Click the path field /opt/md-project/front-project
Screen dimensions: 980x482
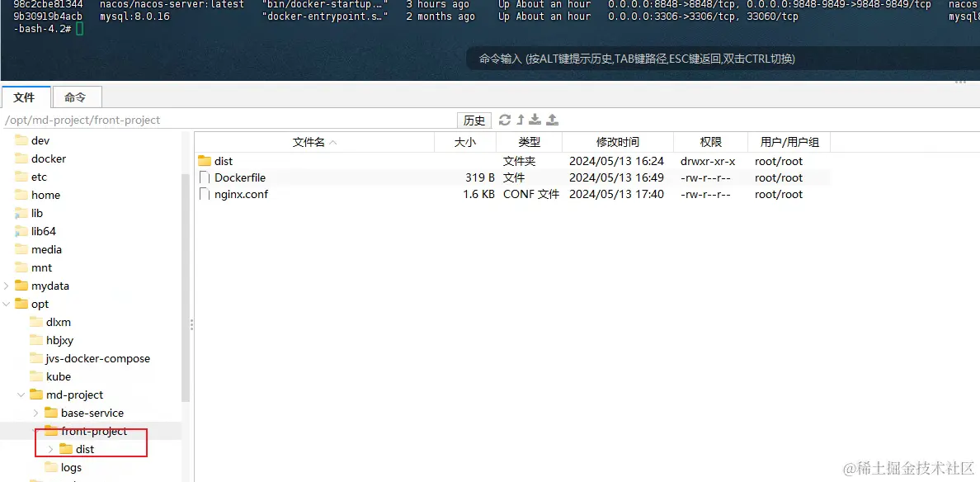tap(229, 120)
